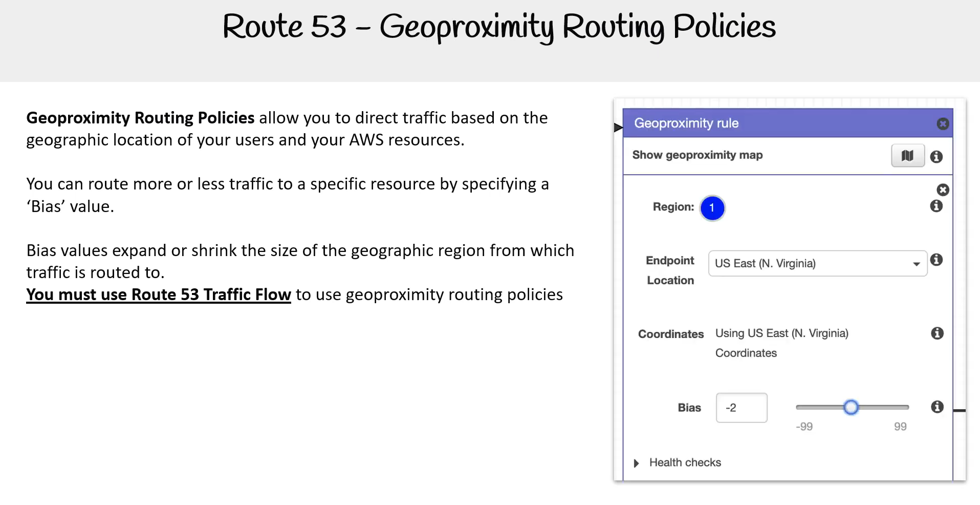This screenshot has height=505, width=980.
Task: Click the 'Using US East (N. Virginia)' coordinates text
Action: (x=781, y=333)
